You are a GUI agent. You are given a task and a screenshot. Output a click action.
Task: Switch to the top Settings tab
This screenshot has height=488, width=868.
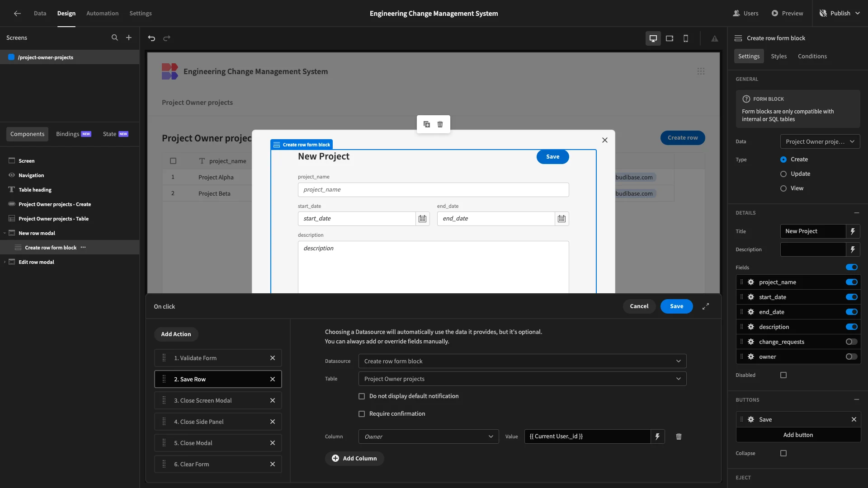(141, 13)
